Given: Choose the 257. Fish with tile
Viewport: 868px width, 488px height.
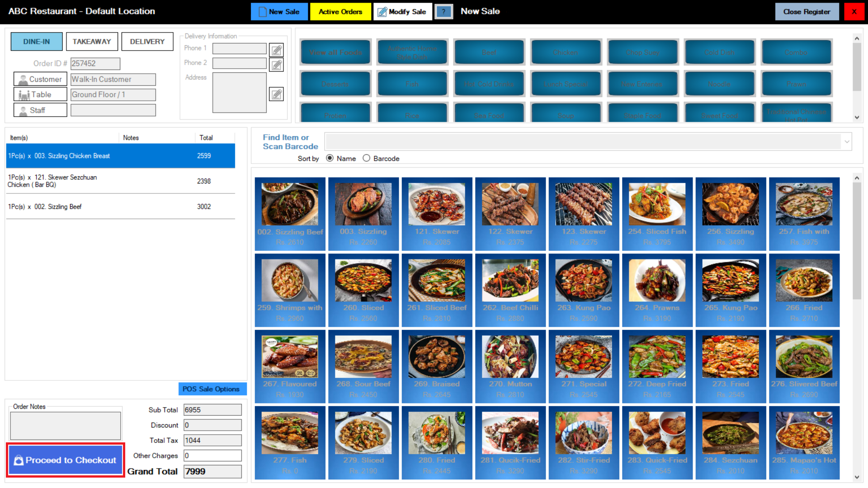Looking at the screenshot, I should [804, 214].
